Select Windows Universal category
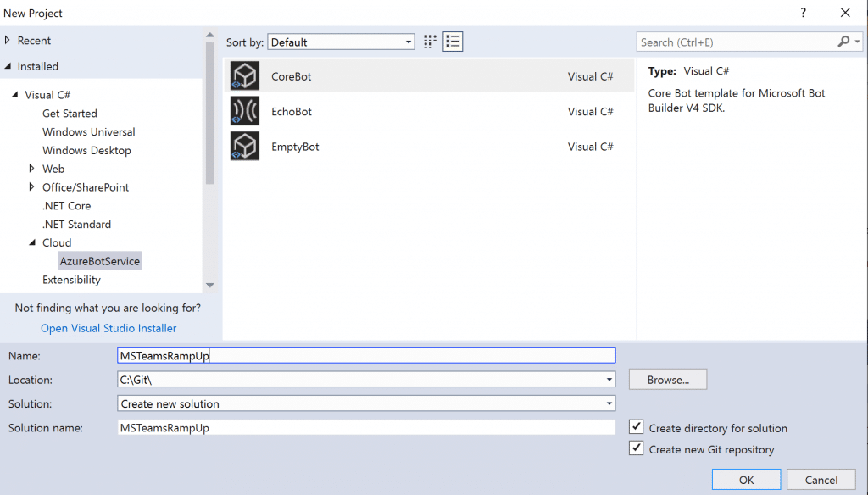This screenshot has width=868, height=495. (88, 131)
